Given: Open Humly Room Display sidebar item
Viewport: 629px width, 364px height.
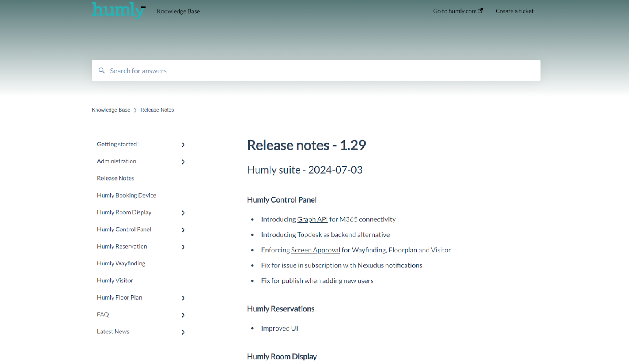Looking at the screenshot, I should pyautogui.click(x=124, y=212).
